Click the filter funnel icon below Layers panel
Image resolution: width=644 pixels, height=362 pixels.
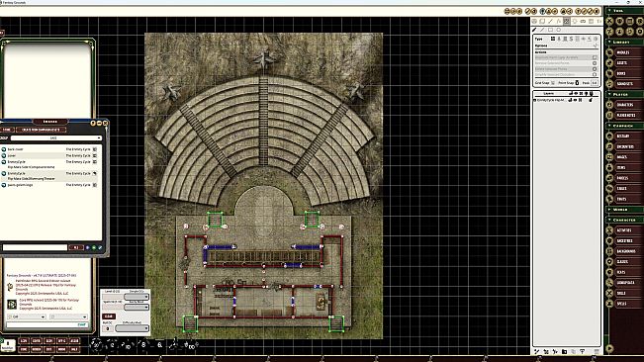583,352
